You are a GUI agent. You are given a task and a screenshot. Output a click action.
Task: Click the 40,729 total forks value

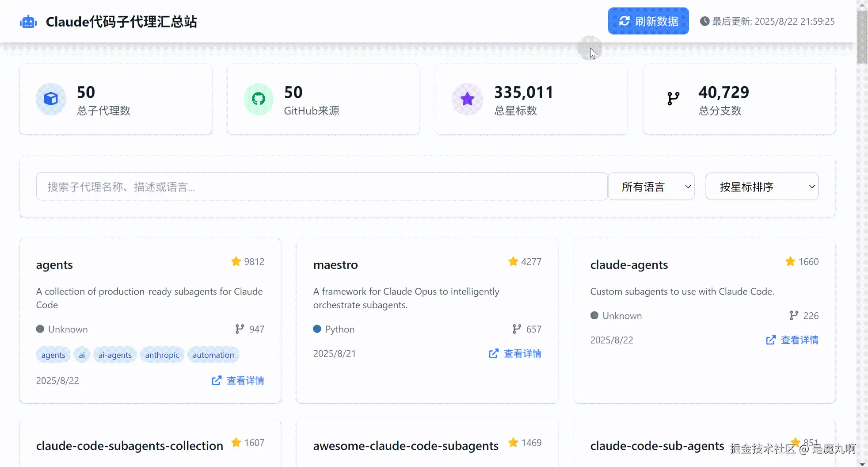coord(724,92)
